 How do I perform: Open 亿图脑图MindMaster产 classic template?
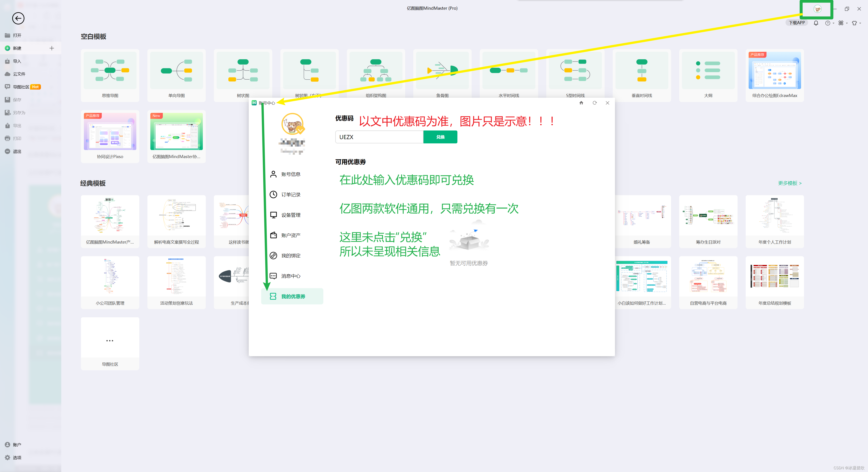pos(110,221)
